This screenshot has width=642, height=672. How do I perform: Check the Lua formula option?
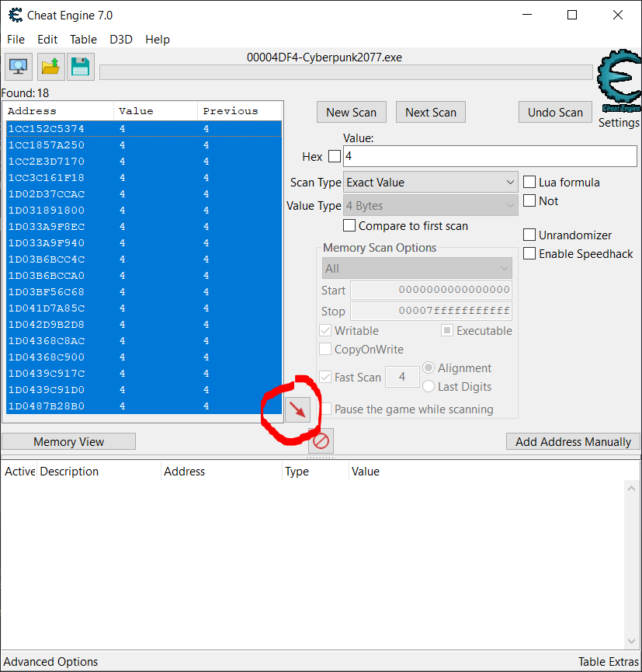click(x=529, y=182)
